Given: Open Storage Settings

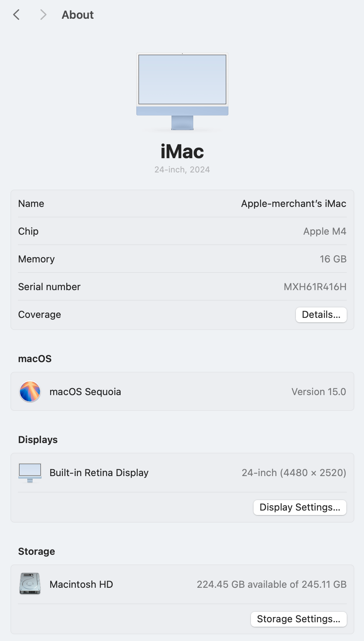Looking at the screenshot, I should (298, 619).
